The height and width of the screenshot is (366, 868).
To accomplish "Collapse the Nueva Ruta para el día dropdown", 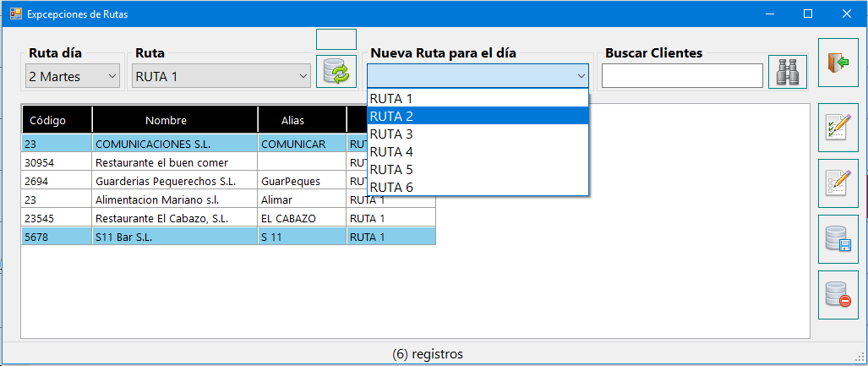I will tap(581, 75).
